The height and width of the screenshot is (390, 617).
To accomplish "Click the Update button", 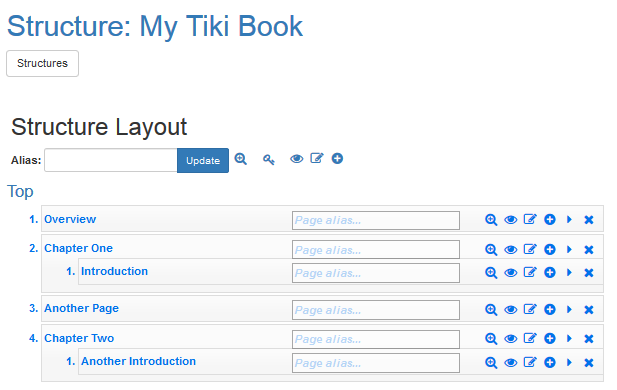I will point(203,160).
